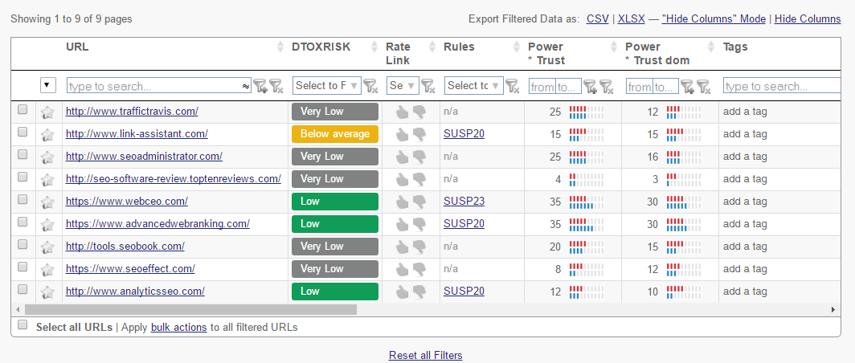Screen dimensions: 855x363
Task: Open Rules filter dropdown
Action: point(474,86)
